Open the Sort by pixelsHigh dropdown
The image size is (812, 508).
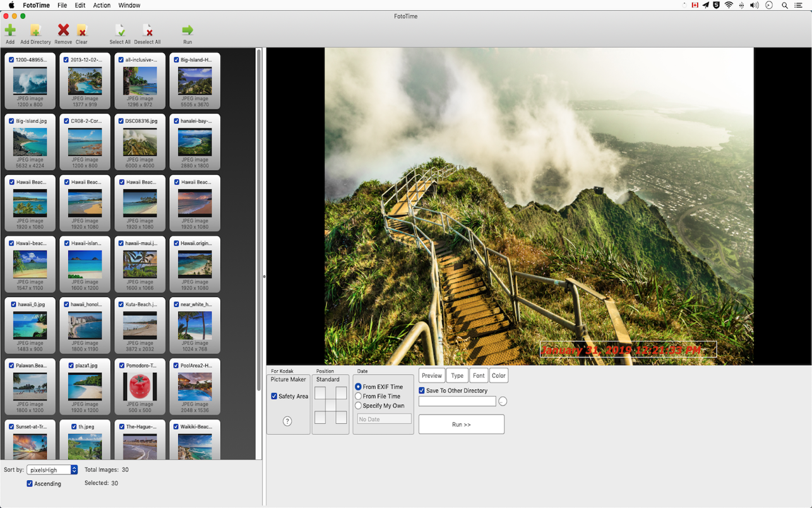pos(52,470)
